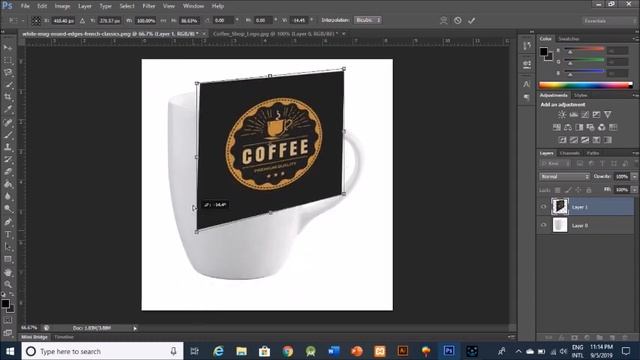This screenshot has width=640, height=360.
Task: Add a Color Balance adjustment
Action: pos(568,127)
